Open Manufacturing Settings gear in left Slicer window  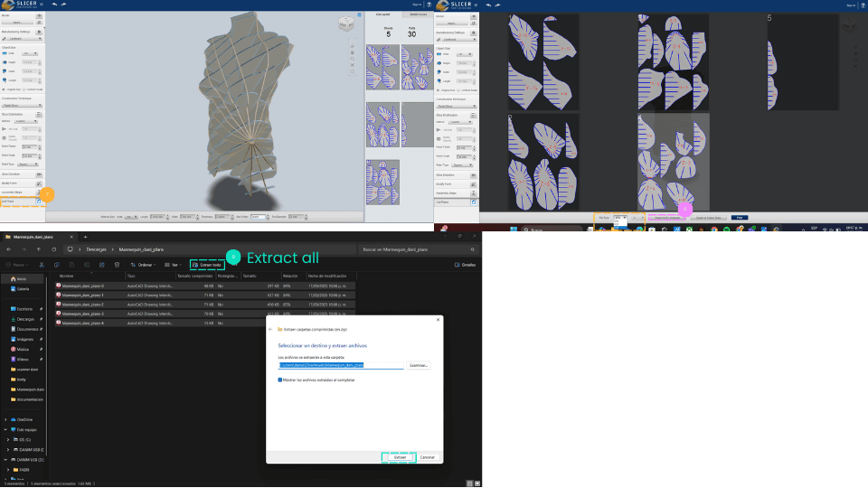[41, 32]
